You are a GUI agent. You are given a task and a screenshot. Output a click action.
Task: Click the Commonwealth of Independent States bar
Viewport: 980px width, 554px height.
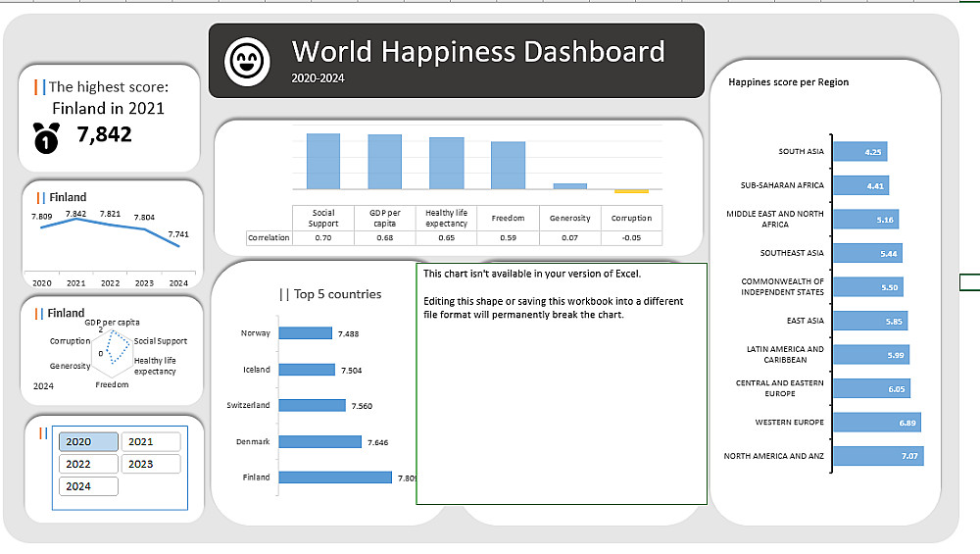pyautogui.click(x=868, y=287)
